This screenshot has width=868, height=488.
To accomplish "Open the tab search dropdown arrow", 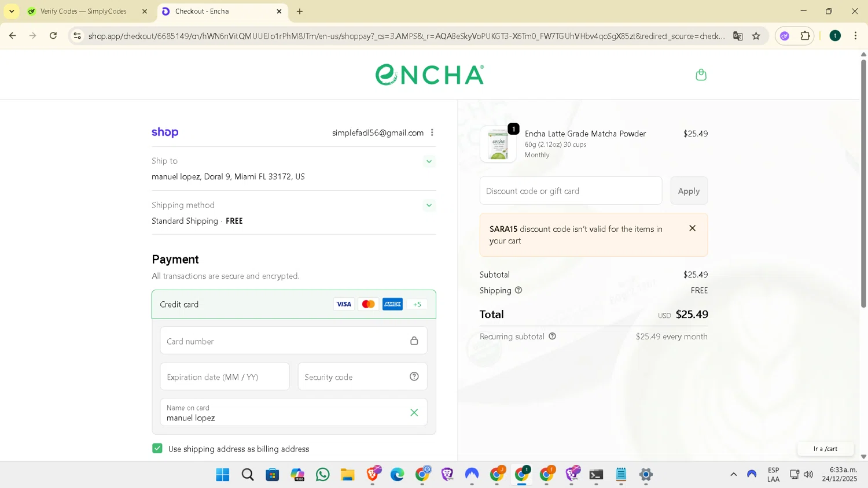I will point(12,11).
